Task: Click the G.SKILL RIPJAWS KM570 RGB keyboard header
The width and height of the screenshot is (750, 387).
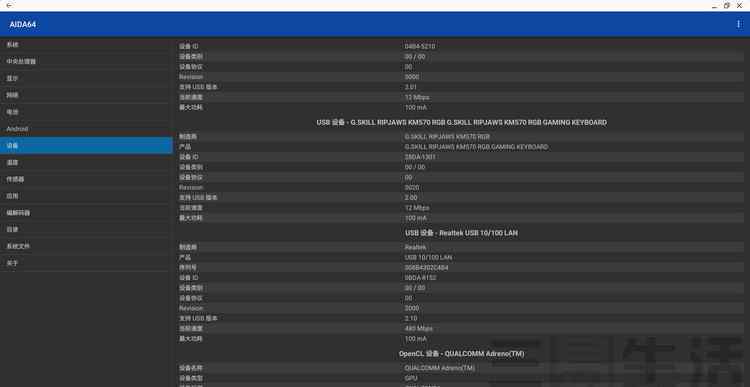Action: [x=461, y=122]
